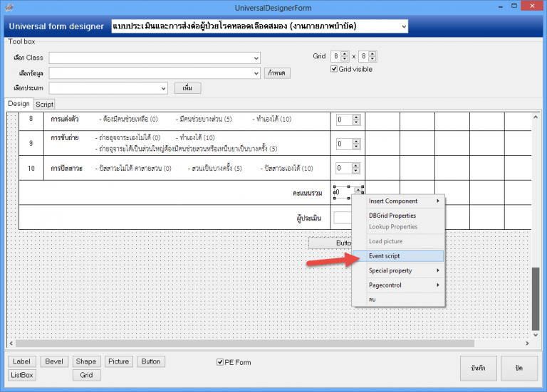Select the การขับถ่าย label in row 9
Viewport: 547px width, 392px height.
[x=65, y=138]
